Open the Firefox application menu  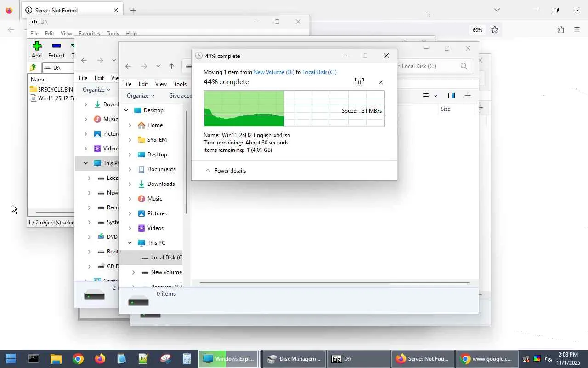(577, 30)
